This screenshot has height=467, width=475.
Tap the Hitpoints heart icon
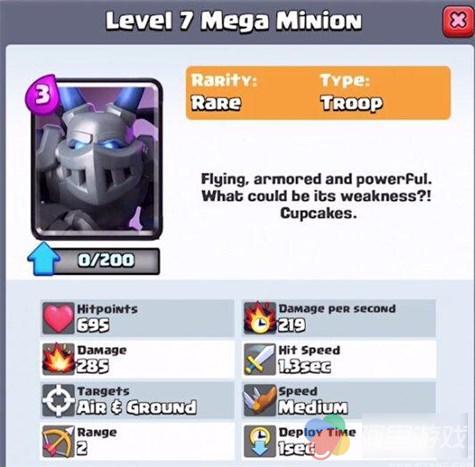[x=58, y=318]
